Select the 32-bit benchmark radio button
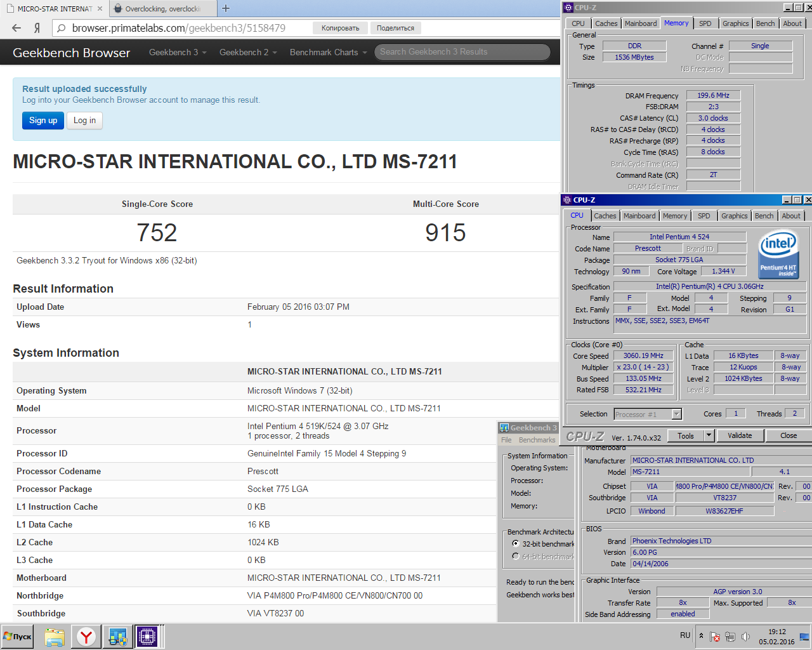This screenshot has height=650, width=812. (516, 544)
